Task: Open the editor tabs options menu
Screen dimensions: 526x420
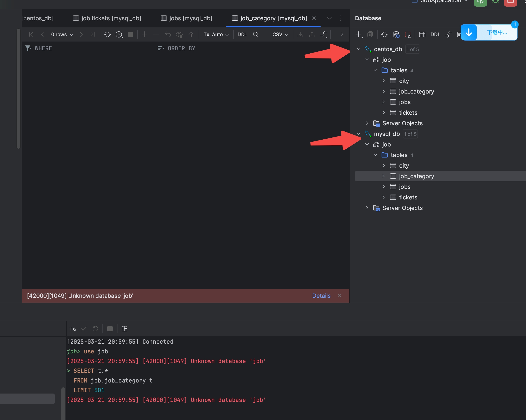Action: pyautogui.click(x=341, y=18)
